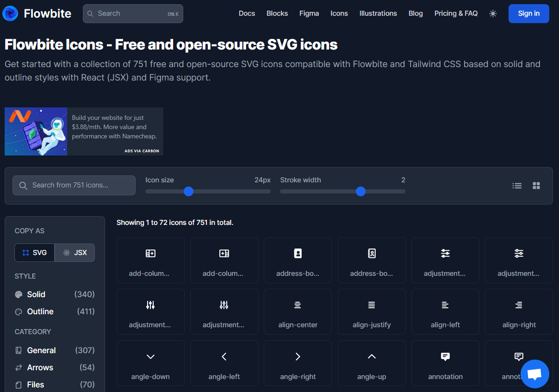Click the Flowbite logo
The image size is (559, 392).
coord(37,13)
